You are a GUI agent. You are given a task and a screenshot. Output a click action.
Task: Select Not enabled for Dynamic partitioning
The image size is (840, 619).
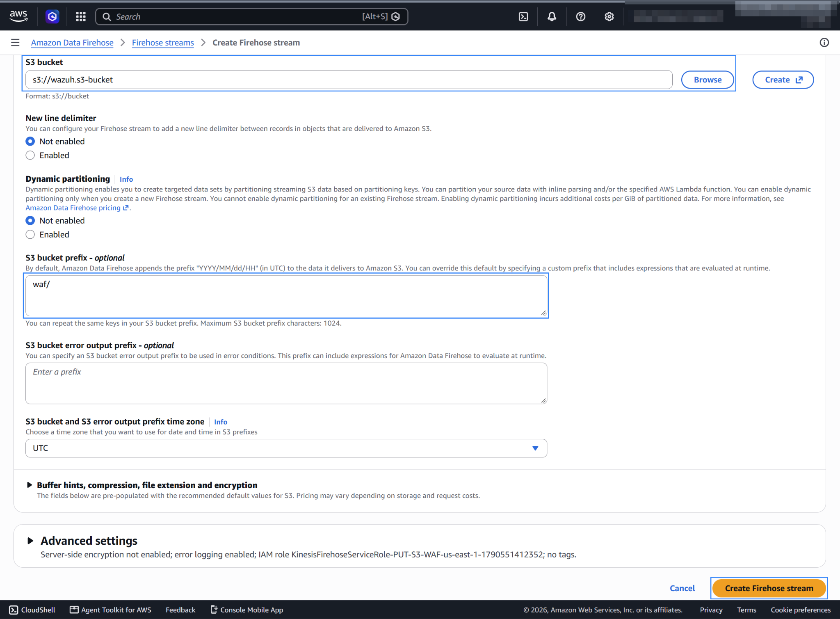(30, 221)
